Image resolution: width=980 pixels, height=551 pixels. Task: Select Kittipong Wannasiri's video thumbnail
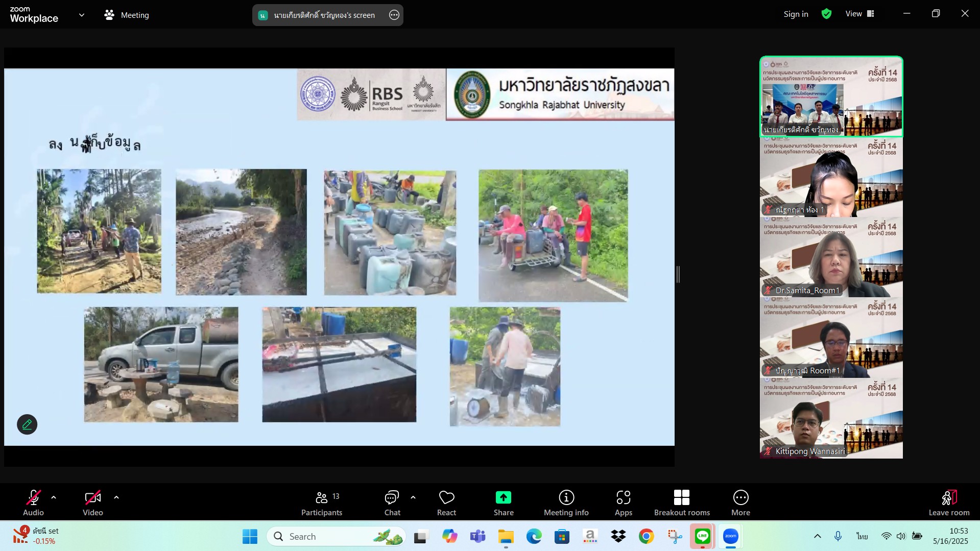(831, 418)
